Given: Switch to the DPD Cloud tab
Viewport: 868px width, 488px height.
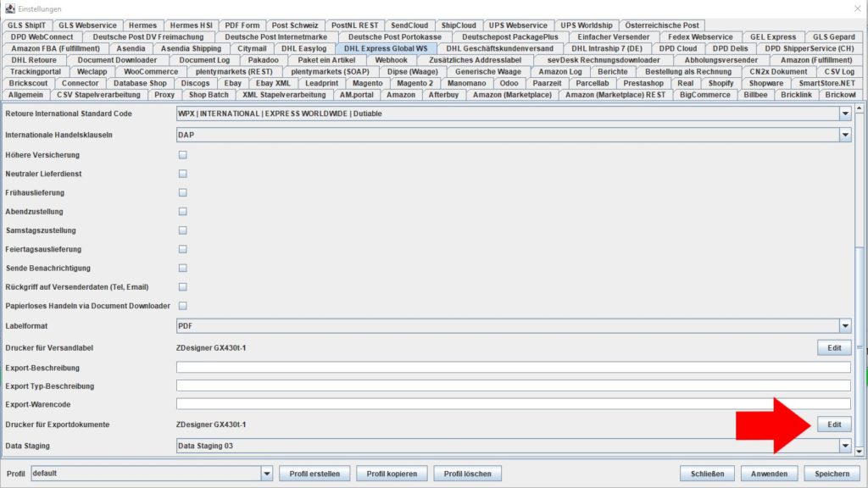Looking at the screenshot, I should tap(677, 48).
